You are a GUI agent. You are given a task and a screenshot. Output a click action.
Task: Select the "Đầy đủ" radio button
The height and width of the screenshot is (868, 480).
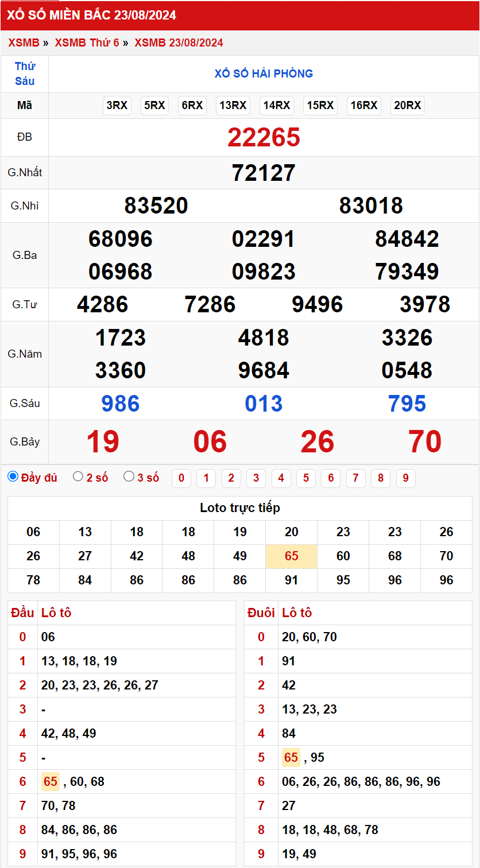(x=13, y=476)
